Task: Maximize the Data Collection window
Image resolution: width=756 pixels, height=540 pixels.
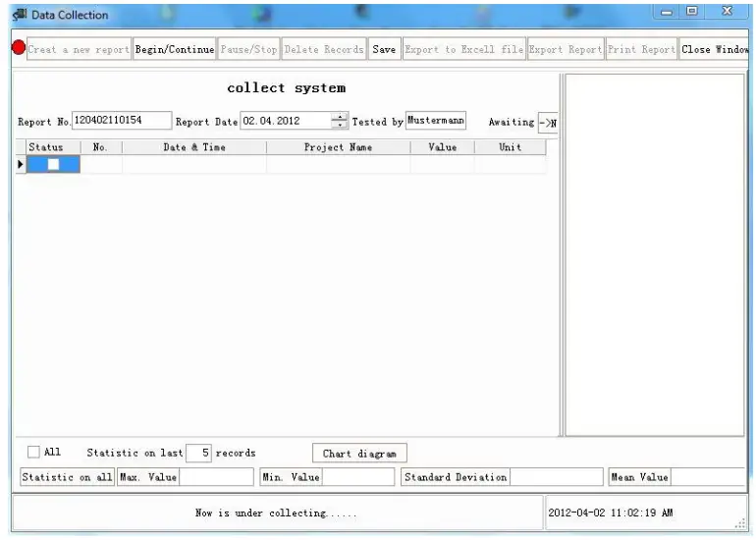Action: [692, 11]
